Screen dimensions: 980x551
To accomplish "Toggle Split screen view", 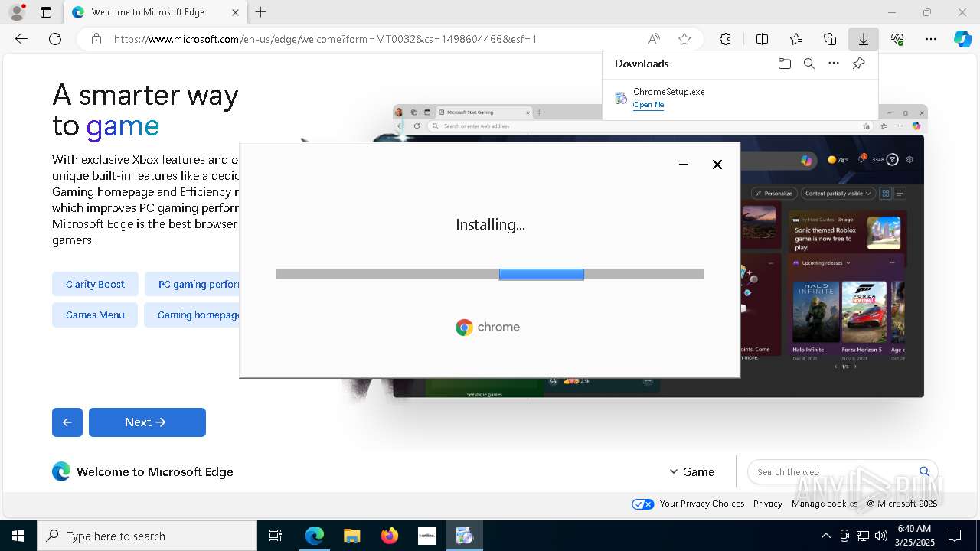I will point(763,39).
